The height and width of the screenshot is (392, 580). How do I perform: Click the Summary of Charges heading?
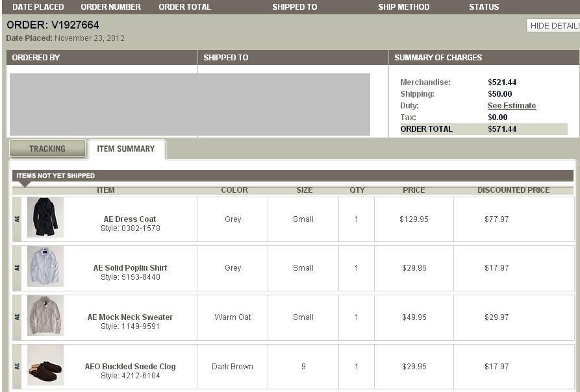[x=438, y=58]
